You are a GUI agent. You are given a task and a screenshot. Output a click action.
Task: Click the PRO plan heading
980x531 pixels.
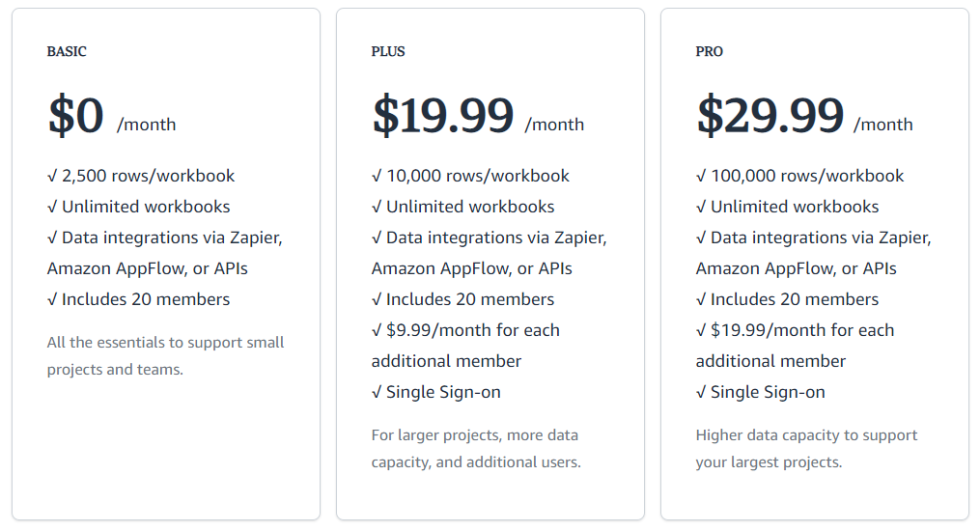pos(709,51)
